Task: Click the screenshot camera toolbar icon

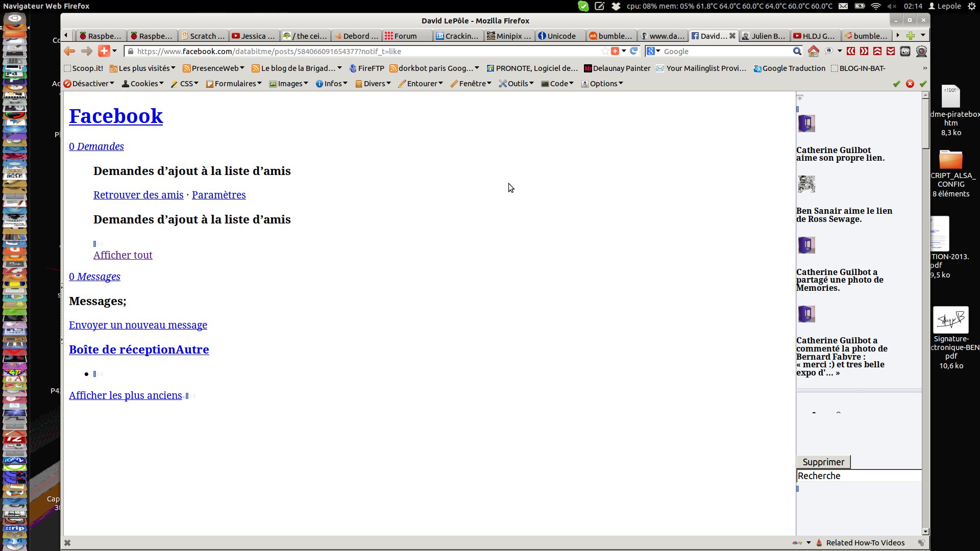Action: pyautogui.click(x=905, y=51)
